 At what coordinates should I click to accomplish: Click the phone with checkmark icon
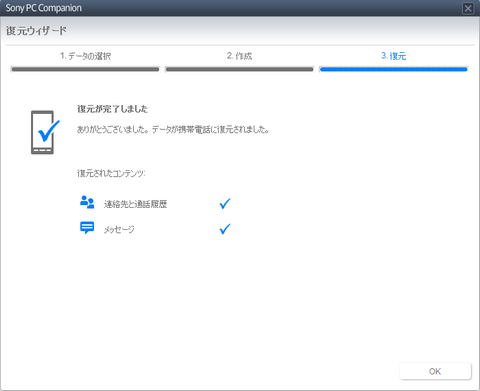point(45,132)
